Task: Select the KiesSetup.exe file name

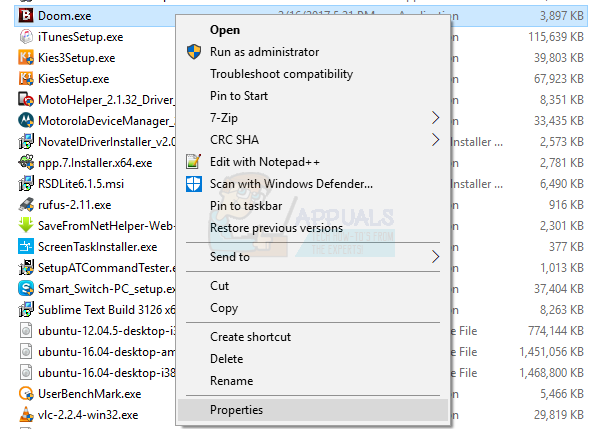Action: pyautogui.click(x=73, y=79)
